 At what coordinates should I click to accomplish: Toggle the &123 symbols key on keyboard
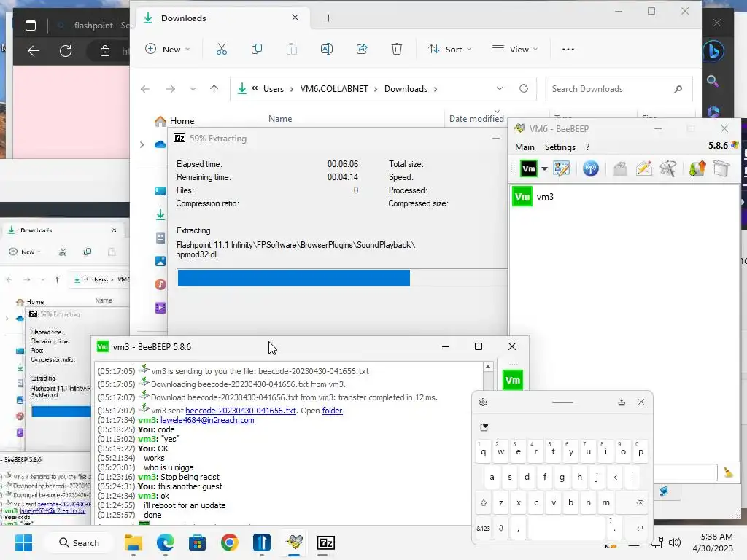[484, 528]
